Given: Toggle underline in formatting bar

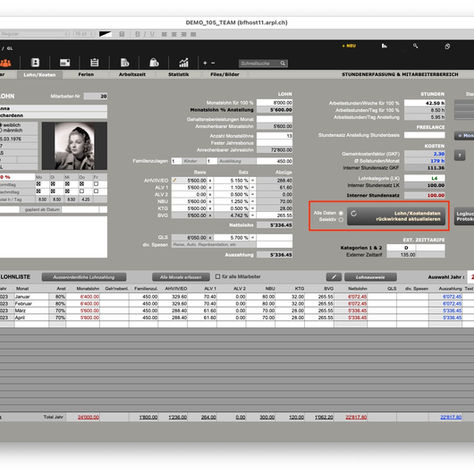Looking at the screenshot, I should point(152,34).
